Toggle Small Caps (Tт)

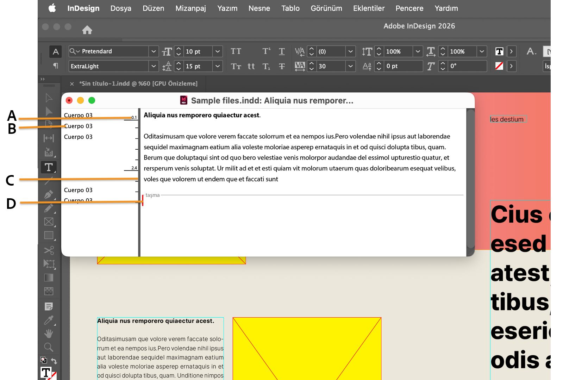[236, 66]
